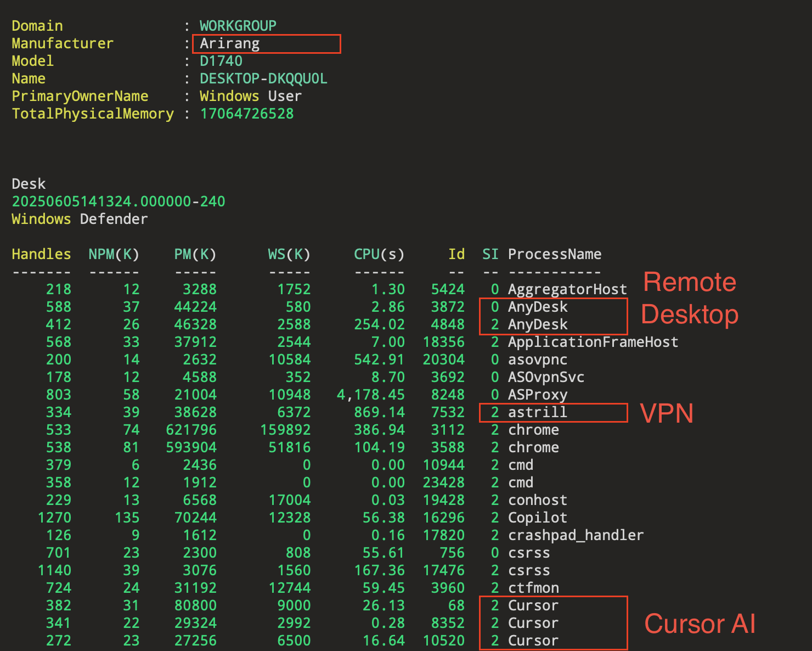Select the chrome process with Id 3588

[x=533, y=447]
